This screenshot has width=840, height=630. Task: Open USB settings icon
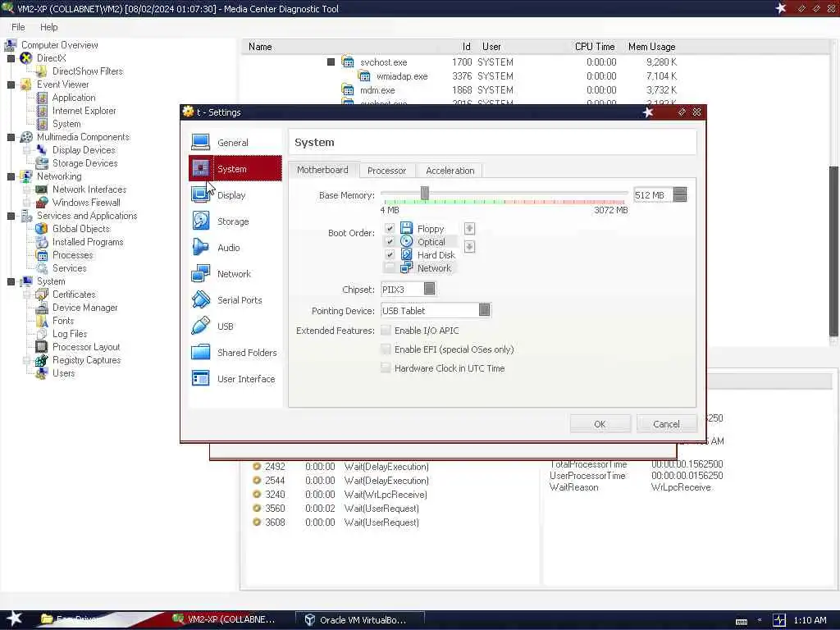(x=200, y=326)
